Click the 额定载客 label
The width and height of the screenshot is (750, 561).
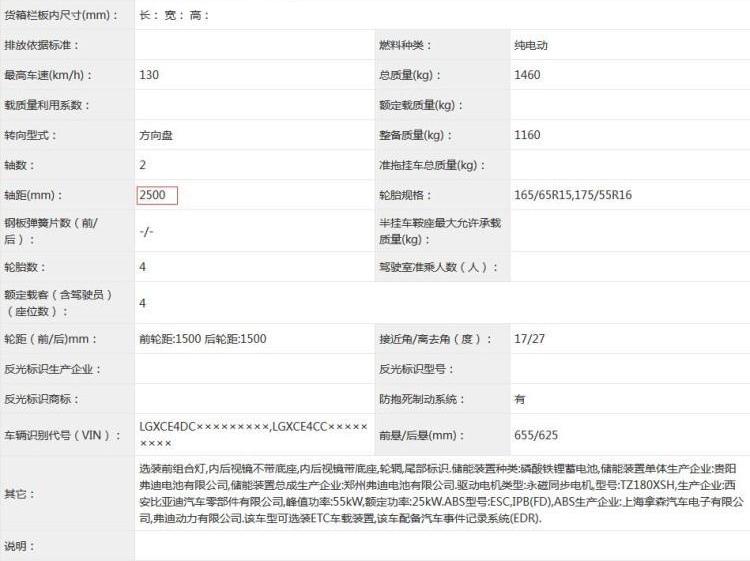tap(58, 303)
